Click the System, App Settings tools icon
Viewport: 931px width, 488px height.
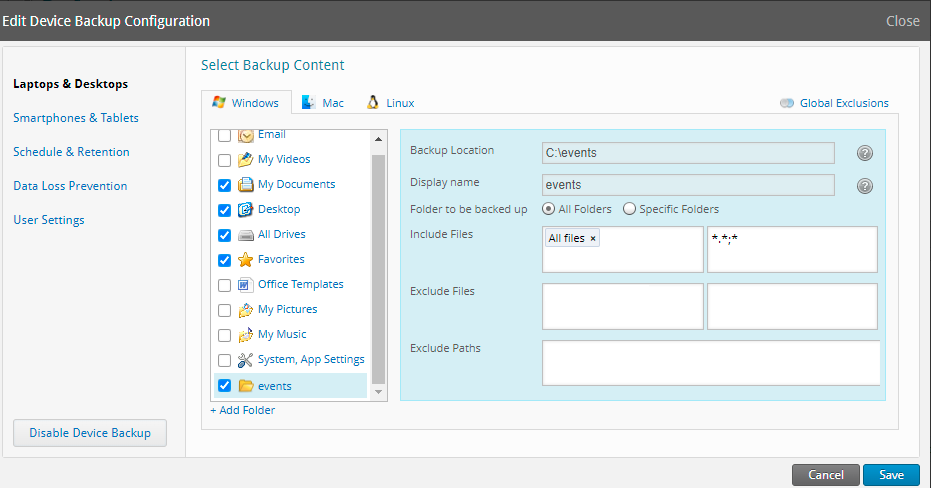(x=246, y=360)
